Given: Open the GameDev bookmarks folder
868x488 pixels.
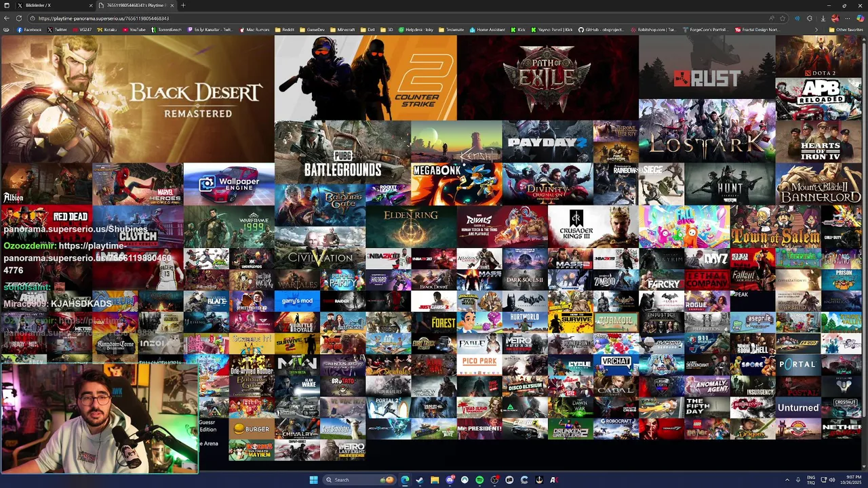Looking at the screenshot, I should point(313,30).
